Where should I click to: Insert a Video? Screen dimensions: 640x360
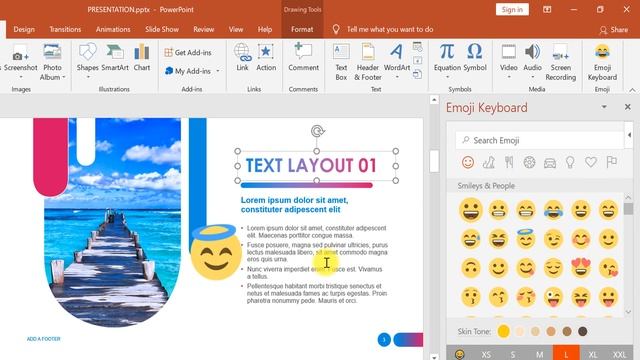coord(509,61)
